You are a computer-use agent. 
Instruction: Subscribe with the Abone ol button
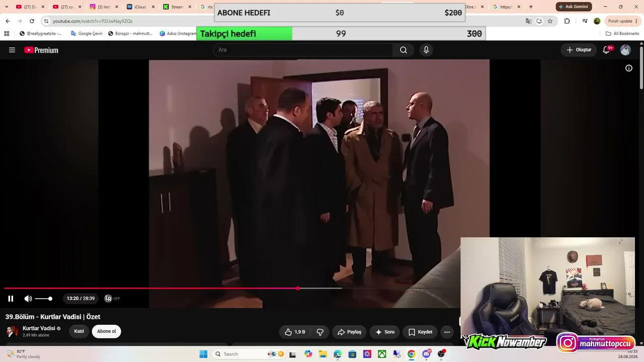[x=106, y=331]
